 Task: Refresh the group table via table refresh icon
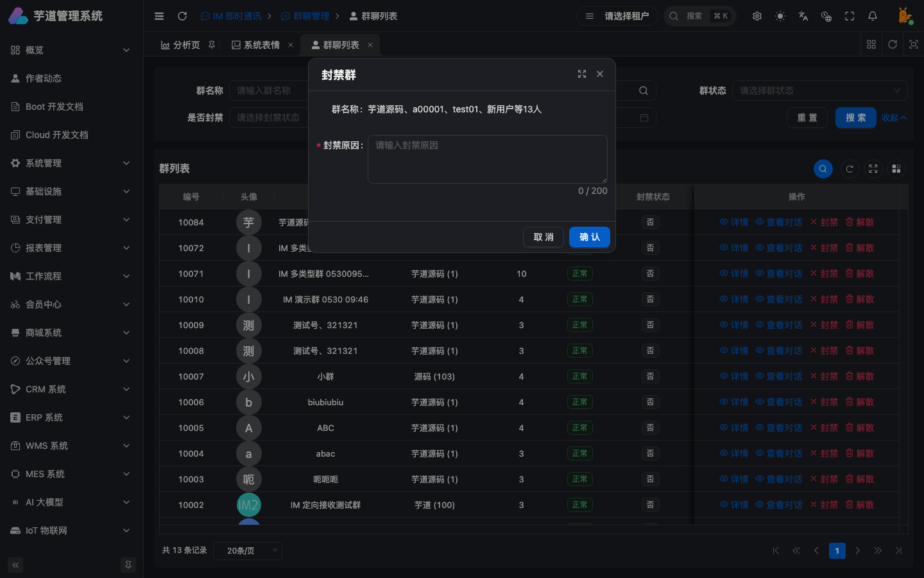850,169
